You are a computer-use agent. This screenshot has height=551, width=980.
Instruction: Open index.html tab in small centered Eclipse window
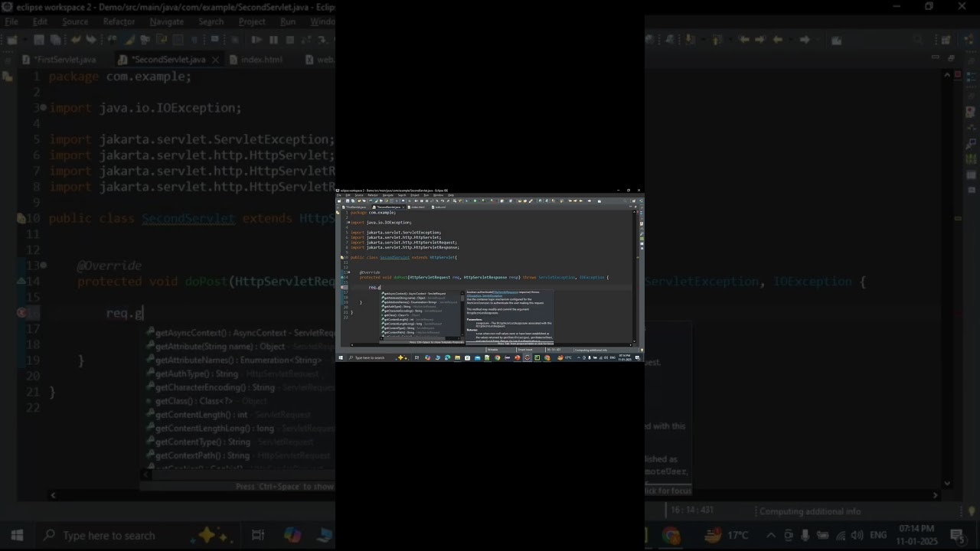(417, 207)
